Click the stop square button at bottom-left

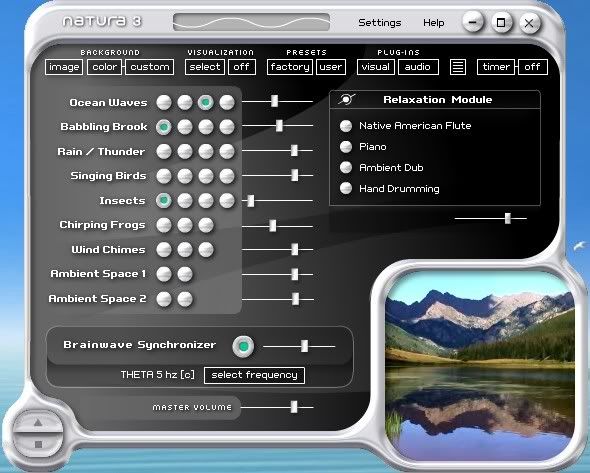38,444
